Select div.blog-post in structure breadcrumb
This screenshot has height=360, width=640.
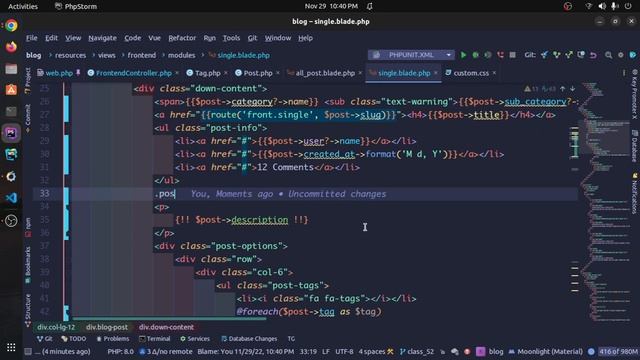click(107, 327)
